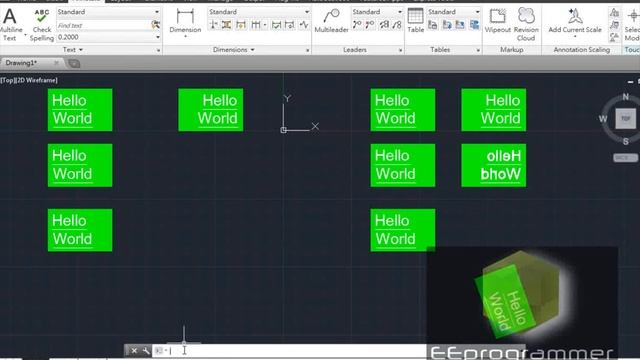
Task: Click the 2D Wireframe visual style label
Action: click(37, 80)
